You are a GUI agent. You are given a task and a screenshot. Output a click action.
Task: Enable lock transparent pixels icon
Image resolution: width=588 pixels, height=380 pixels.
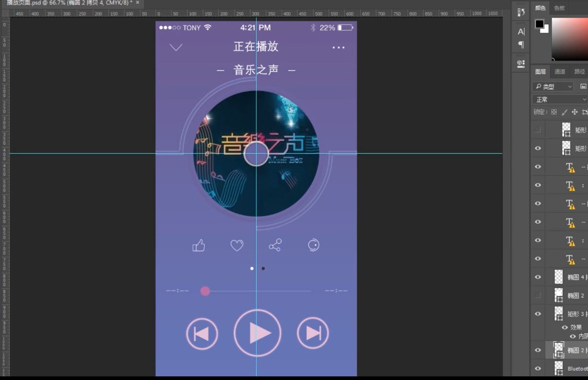coord(554,112)
